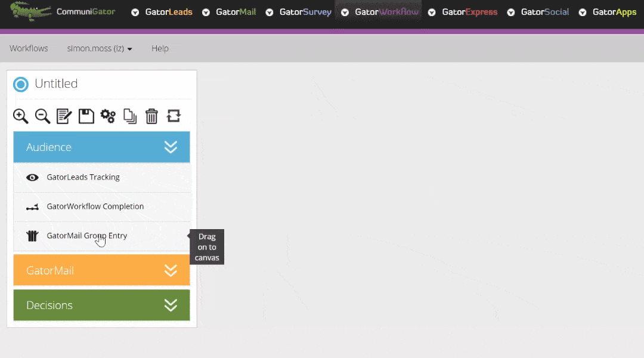Click the zoom out magnifier icon
This screenshot has width=644, height=358.
click(42, 116)
